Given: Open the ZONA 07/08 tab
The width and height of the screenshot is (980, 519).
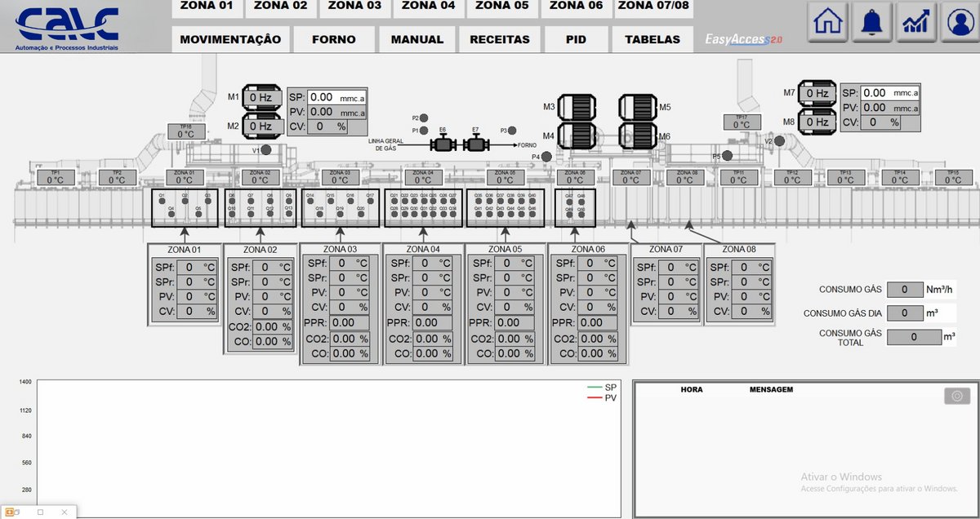Looking at the screenshot, I should pyautogui.click(x=653, y=8).
